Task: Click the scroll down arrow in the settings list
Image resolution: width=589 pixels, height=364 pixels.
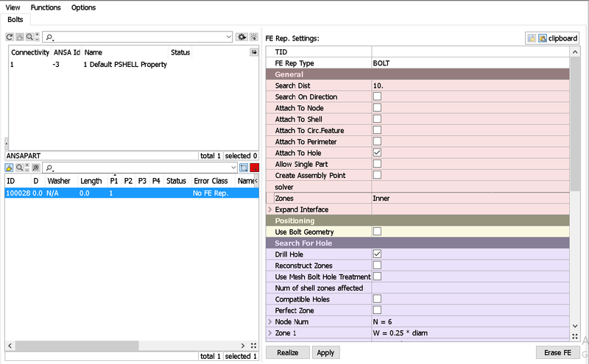Action: [x=575, y=326]
